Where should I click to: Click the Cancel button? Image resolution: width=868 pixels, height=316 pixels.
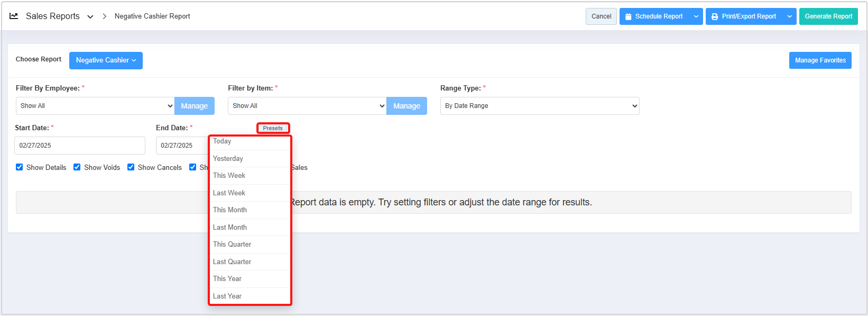click(601, 16)
